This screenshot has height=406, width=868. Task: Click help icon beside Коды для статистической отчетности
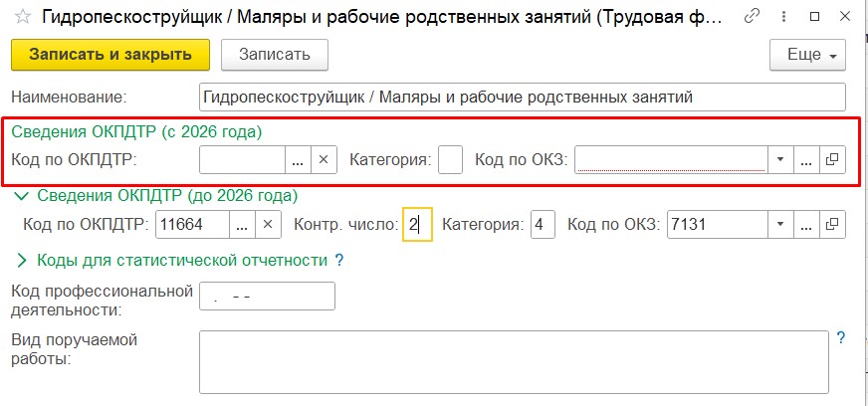pos(339,261)
